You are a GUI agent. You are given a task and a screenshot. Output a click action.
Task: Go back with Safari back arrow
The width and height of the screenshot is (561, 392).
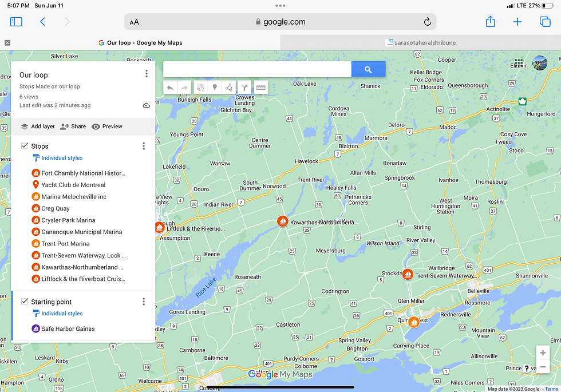click(42, 22)
